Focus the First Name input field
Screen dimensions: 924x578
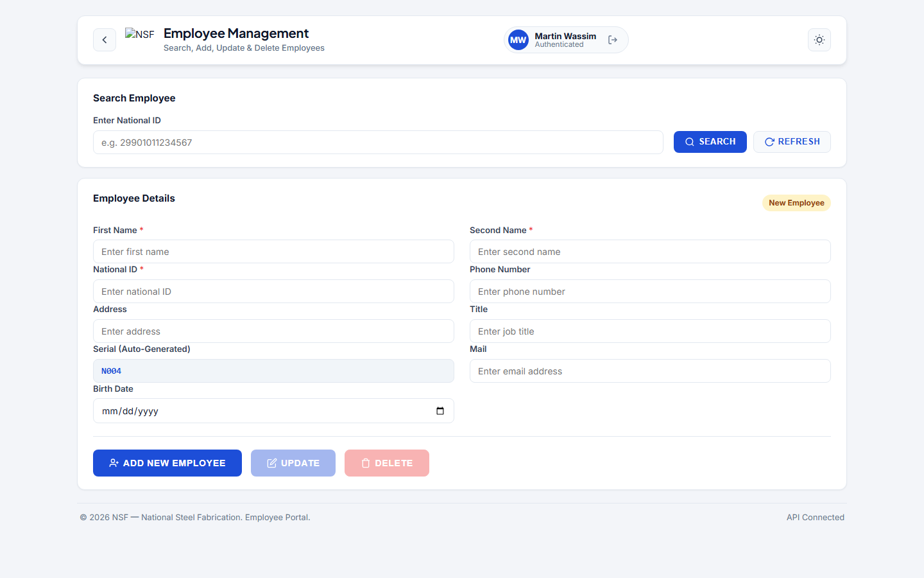[x=273, y=252]
